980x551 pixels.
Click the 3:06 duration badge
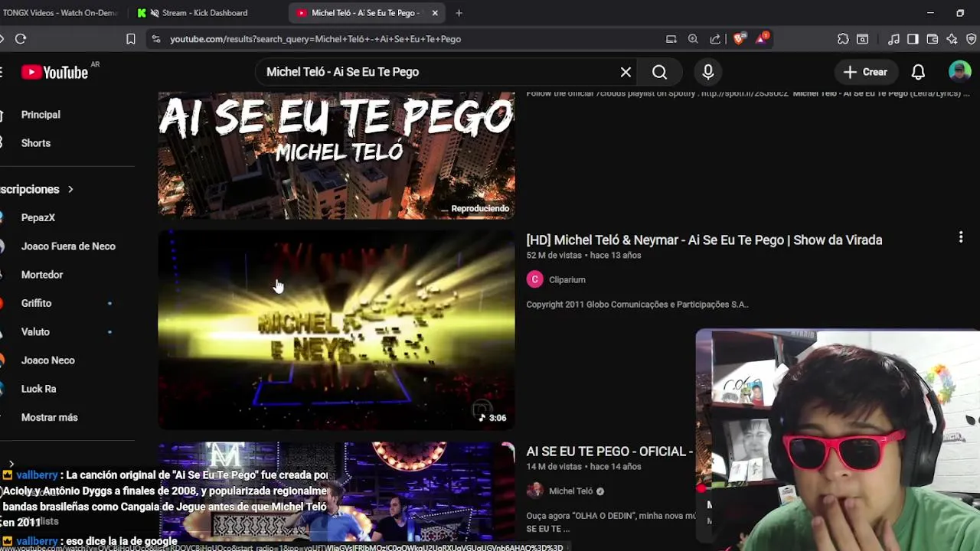click(492, 418)
